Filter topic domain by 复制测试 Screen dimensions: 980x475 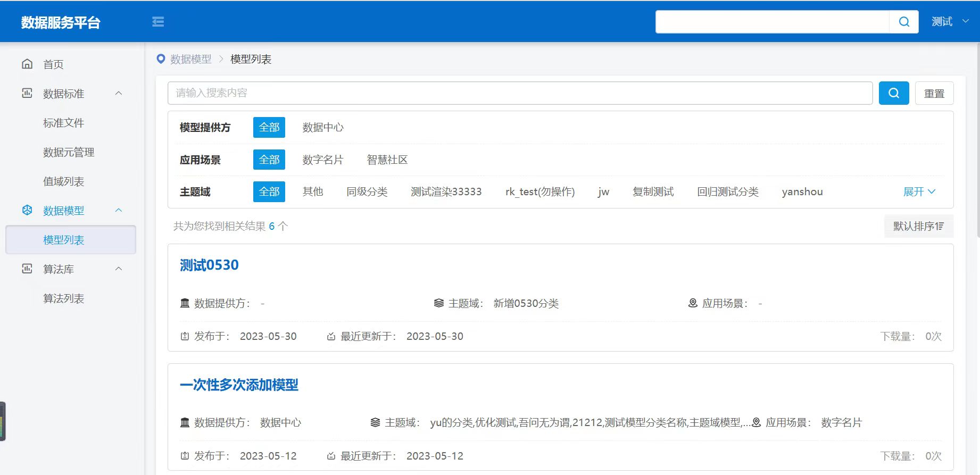click(x=653, y=192)
